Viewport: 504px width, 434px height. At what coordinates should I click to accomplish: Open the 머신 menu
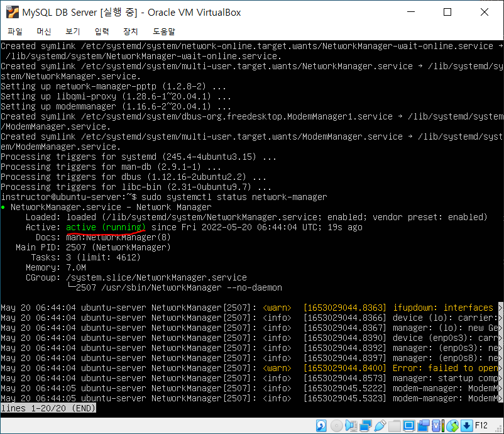pos(44,31)
